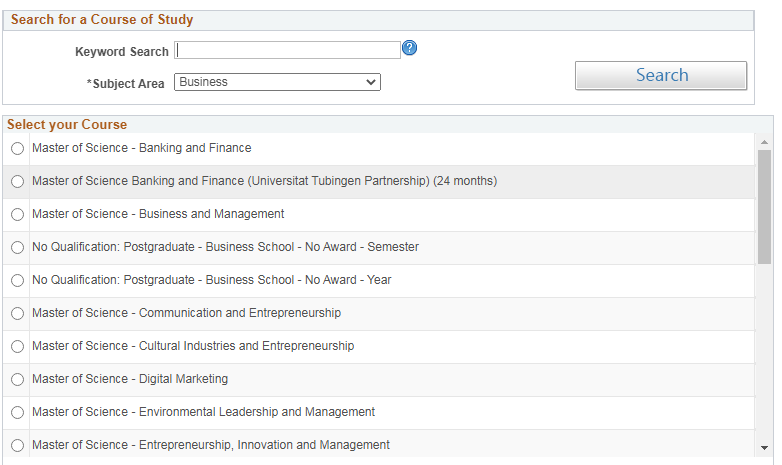
Task: Focus the Keyword Search text field
Action: pyautogui.click(x=287, y=50)
